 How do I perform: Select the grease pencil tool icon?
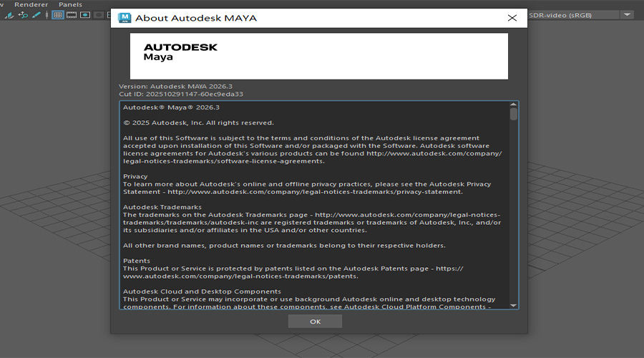tap(36, 14)
